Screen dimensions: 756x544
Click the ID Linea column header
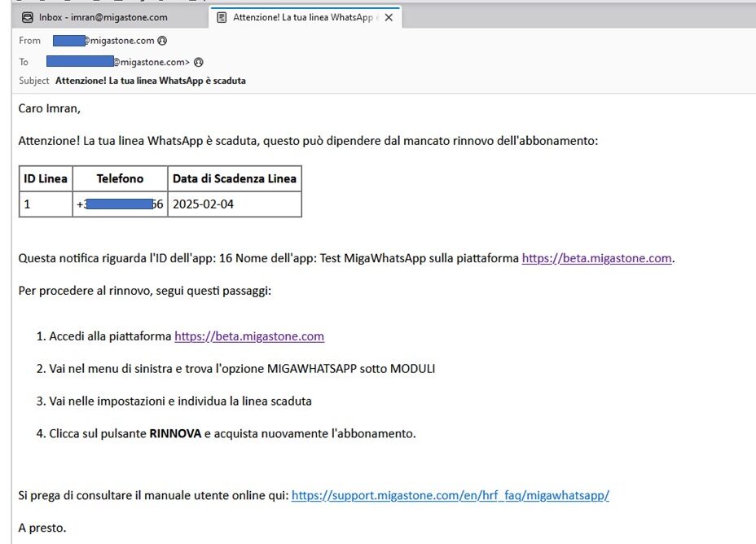point(46,179)
